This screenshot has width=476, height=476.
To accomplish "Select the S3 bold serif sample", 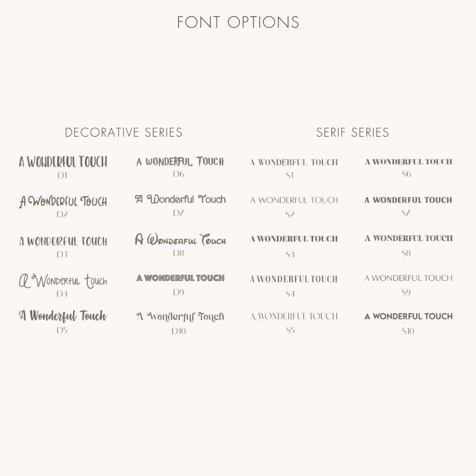I will 294,239.
